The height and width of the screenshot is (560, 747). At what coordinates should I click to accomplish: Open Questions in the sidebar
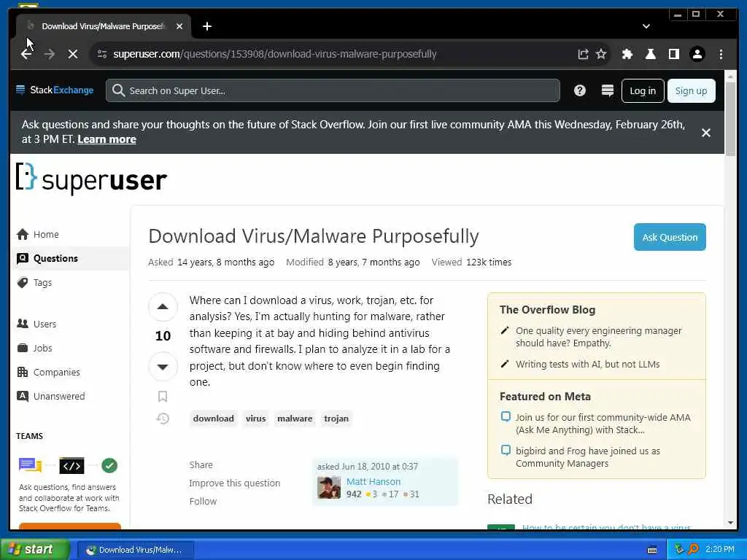click(69, 259)
